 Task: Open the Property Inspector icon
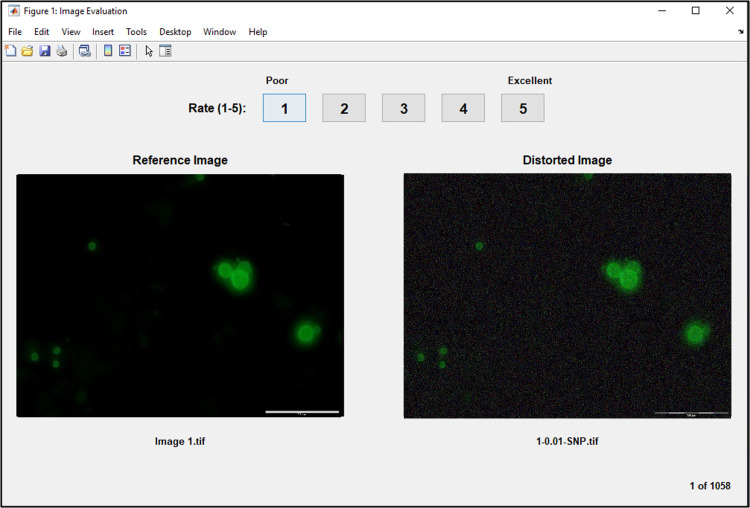click(165, 51)
